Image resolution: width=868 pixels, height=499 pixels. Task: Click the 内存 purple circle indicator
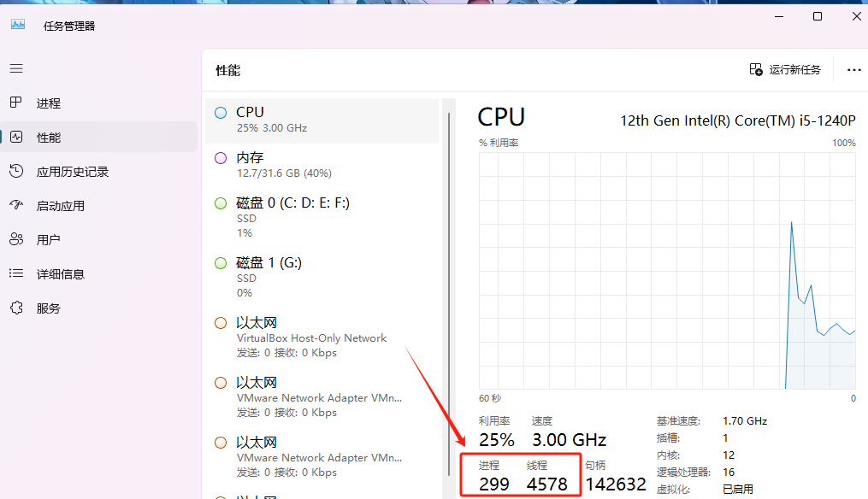click(221, 158)
